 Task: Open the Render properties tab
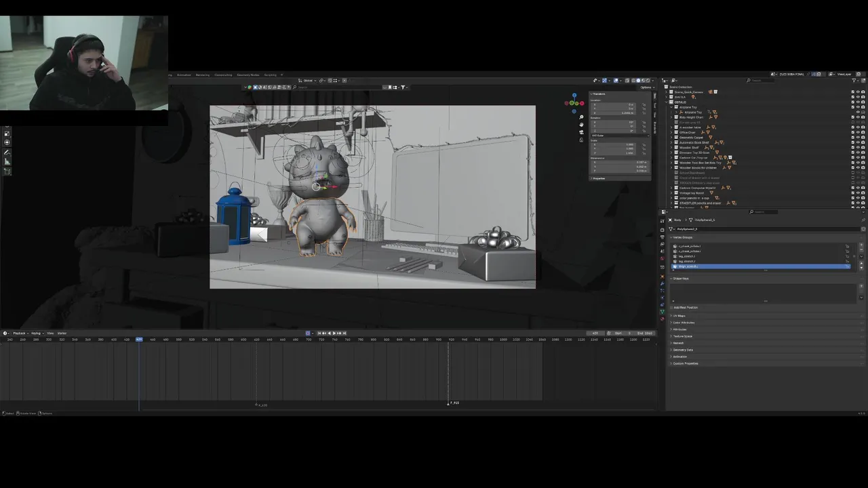[x=663, y=230]
